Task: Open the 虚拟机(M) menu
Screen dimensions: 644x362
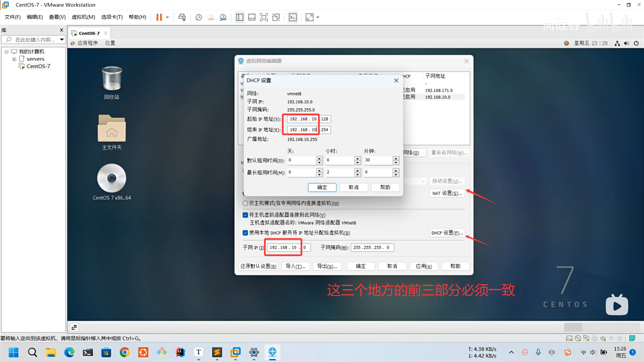Action: coord(83,17)
